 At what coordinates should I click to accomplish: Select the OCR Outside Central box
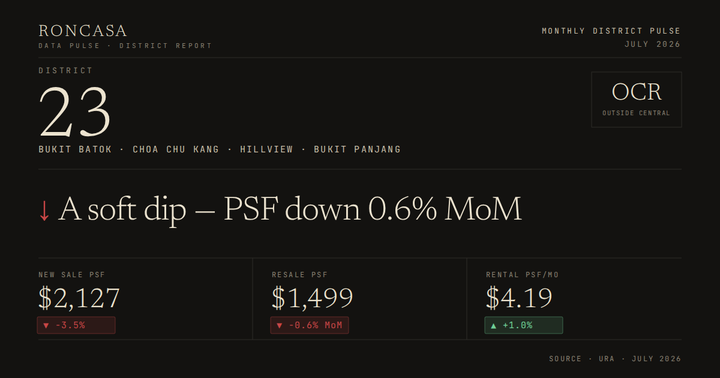click(636, 99)
